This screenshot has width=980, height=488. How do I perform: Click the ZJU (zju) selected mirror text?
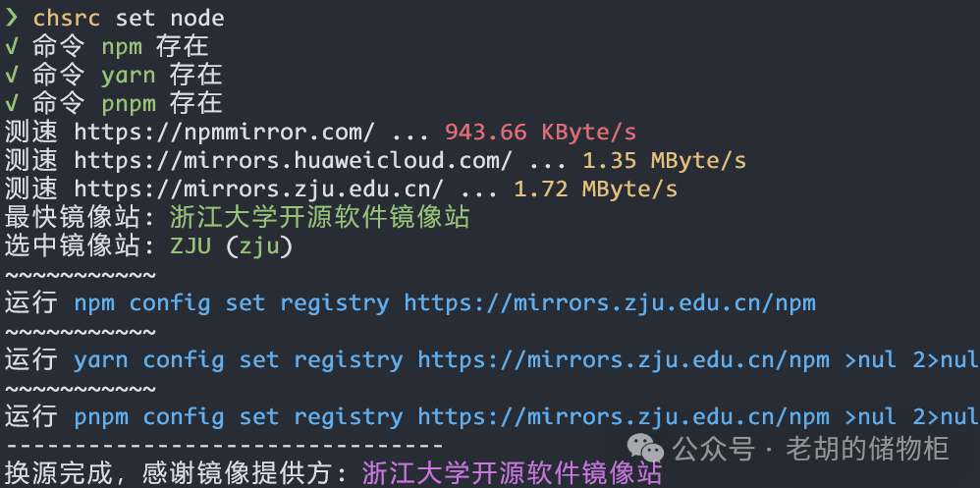[x=231, y=246]
